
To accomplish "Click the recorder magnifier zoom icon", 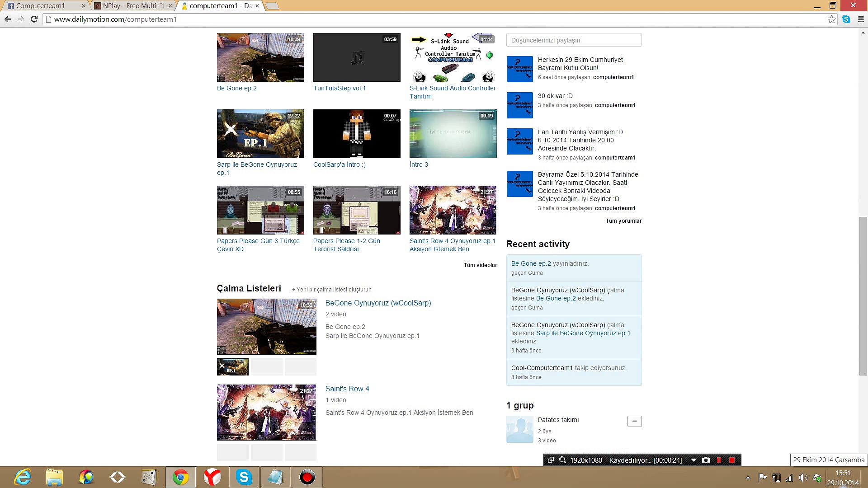I will (x=562, y=460).
